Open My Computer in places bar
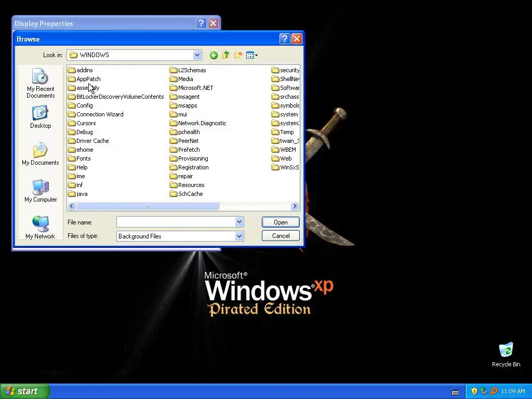 (41, 191)
